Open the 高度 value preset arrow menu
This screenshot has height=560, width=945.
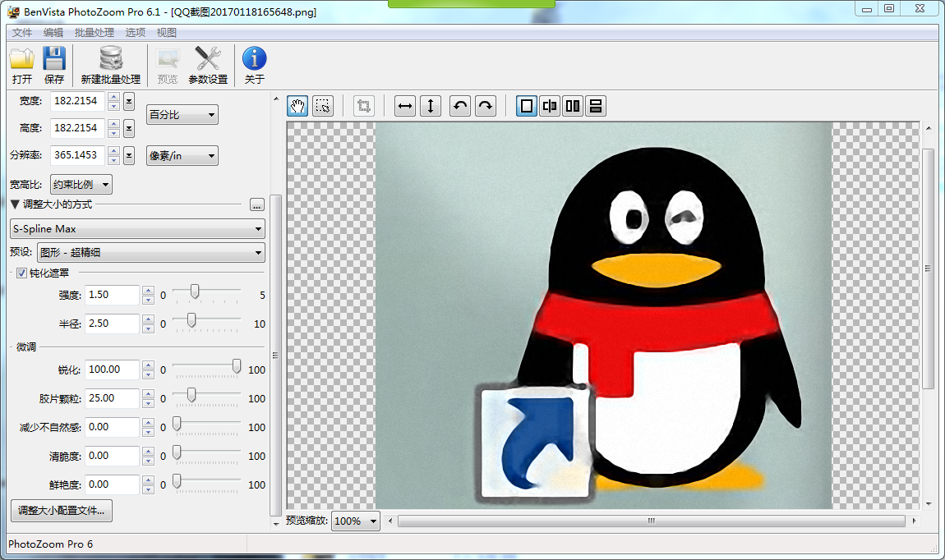click(129, 128)
